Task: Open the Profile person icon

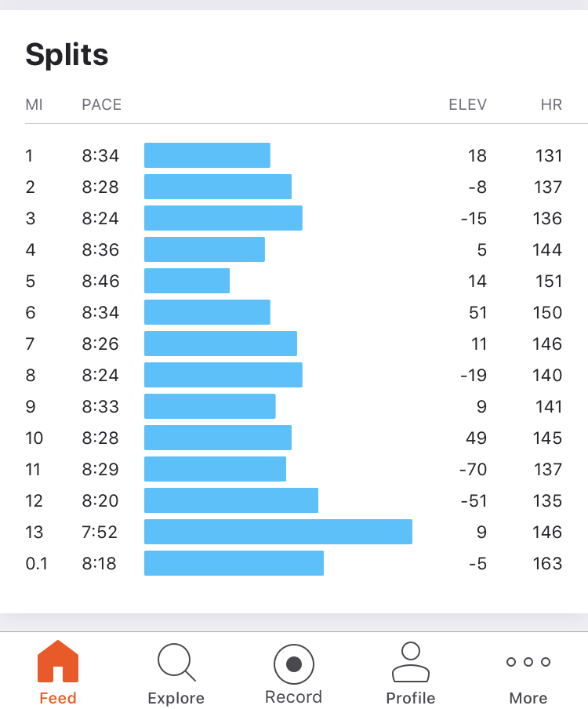Action: coord(410,661)
